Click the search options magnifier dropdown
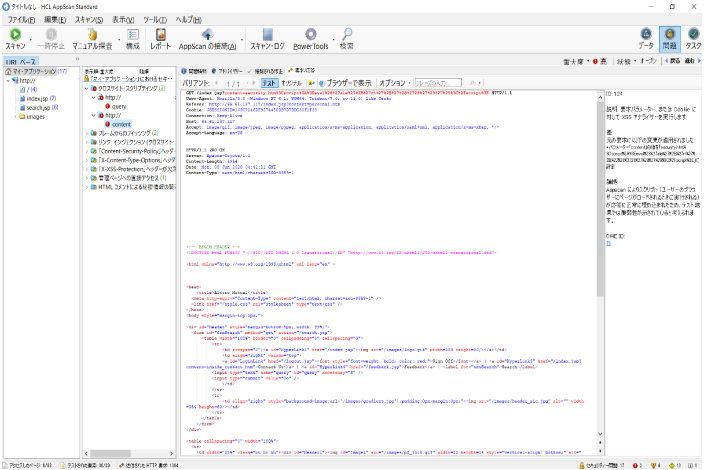The image size is (704, 470). [475, 83]
